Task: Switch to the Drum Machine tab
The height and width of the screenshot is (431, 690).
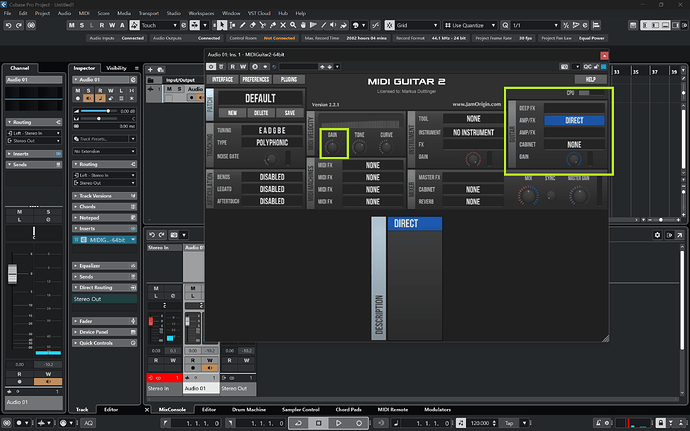Action: click(249, 409)
